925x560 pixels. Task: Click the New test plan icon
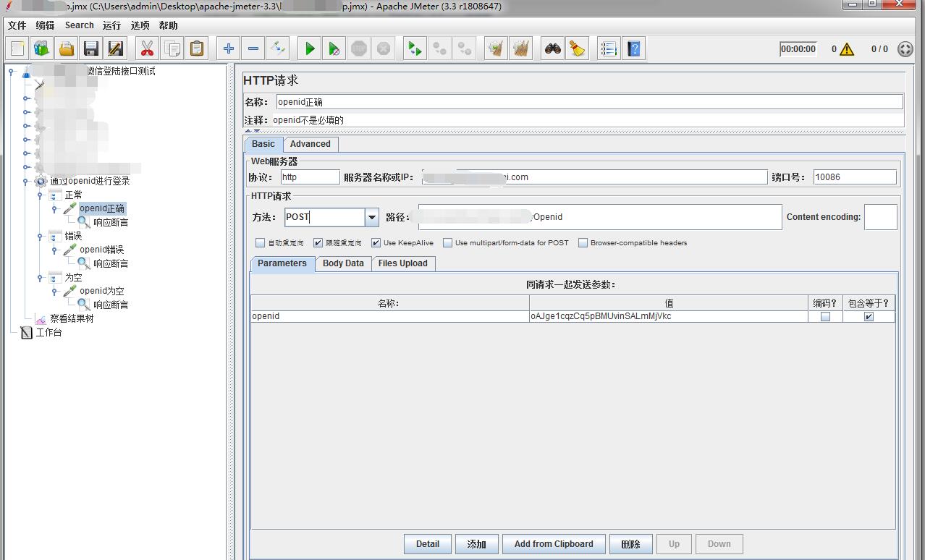pyautogui.click(x=18, y=48)
